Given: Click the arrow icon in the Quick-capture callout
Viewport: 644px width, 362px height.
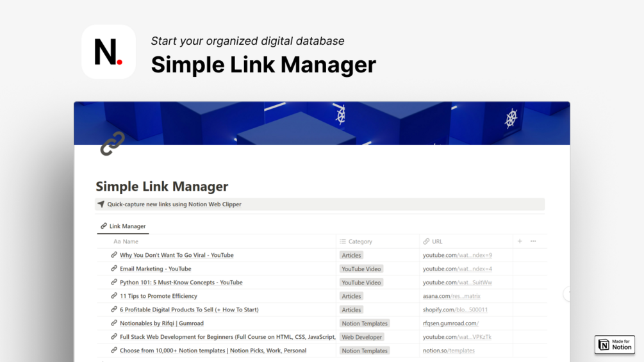Looking at the screenshot, I should pos(101,204).
